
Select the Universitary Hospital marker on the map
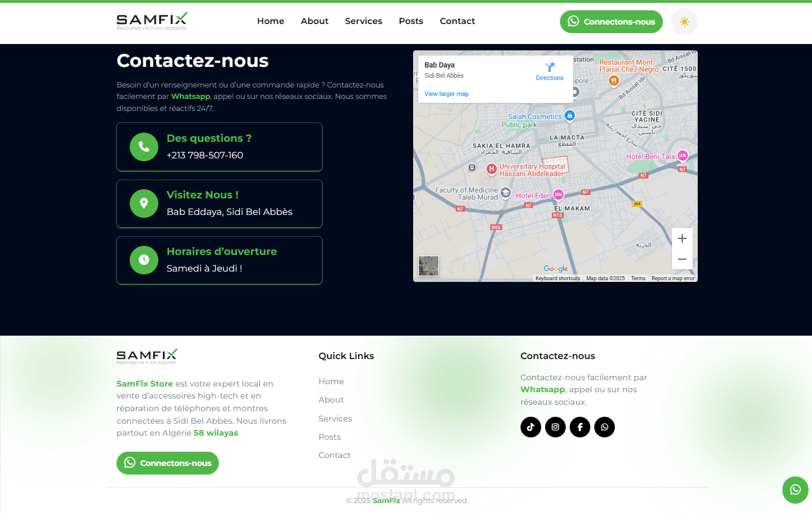tap(491, 169)
